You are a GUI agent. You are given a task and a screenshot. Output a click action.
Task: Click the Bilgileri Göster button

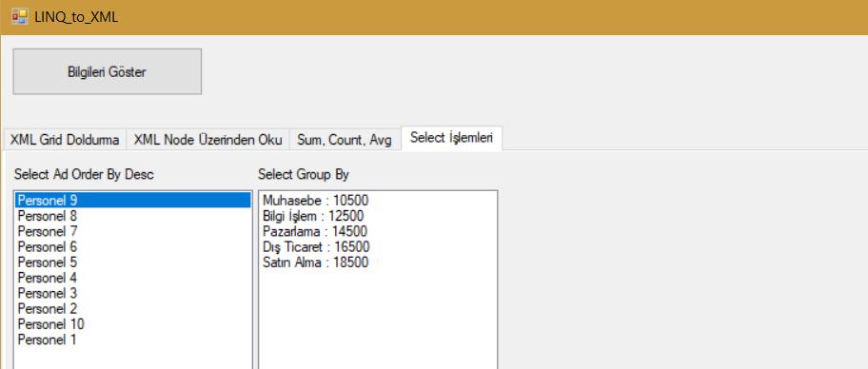(107, 71)
